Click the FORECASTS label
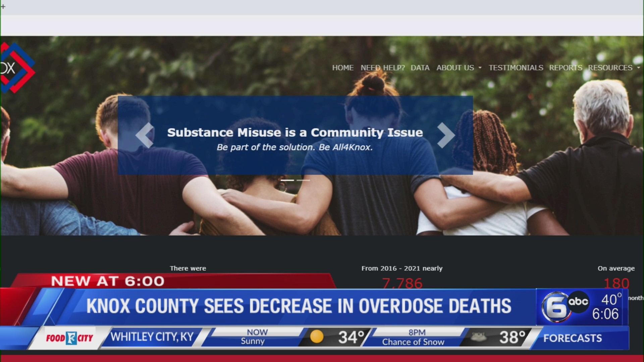This screenshot has width=644, height=362. coord(573,338)
